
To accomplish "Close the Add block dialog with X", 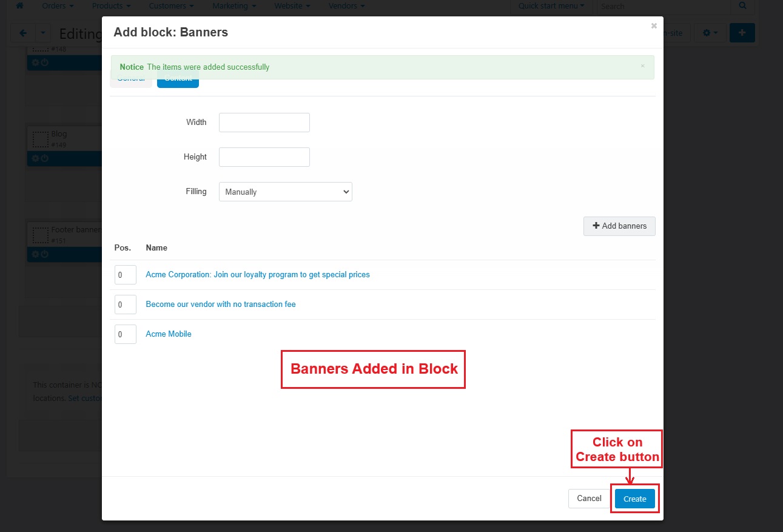I will 653,26.
